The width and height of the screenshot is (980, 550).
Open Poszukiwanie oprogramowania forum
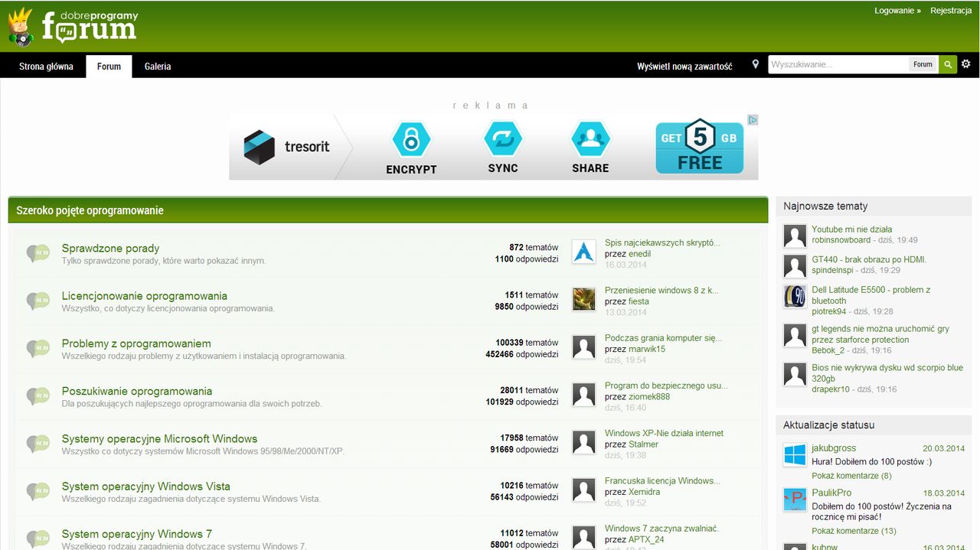tap(137, 391)
